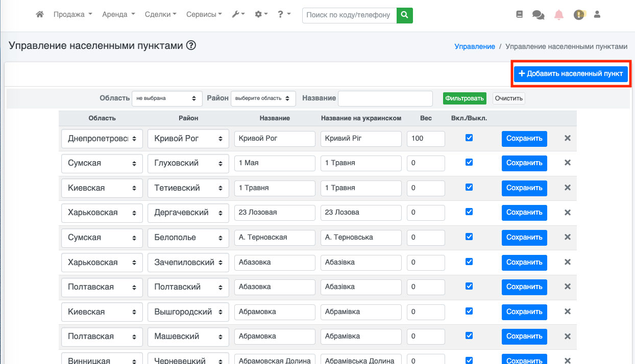The width and height of the screenshot is (635, 364).
Task: Open the Продажа menu
Action: point(72,15)
